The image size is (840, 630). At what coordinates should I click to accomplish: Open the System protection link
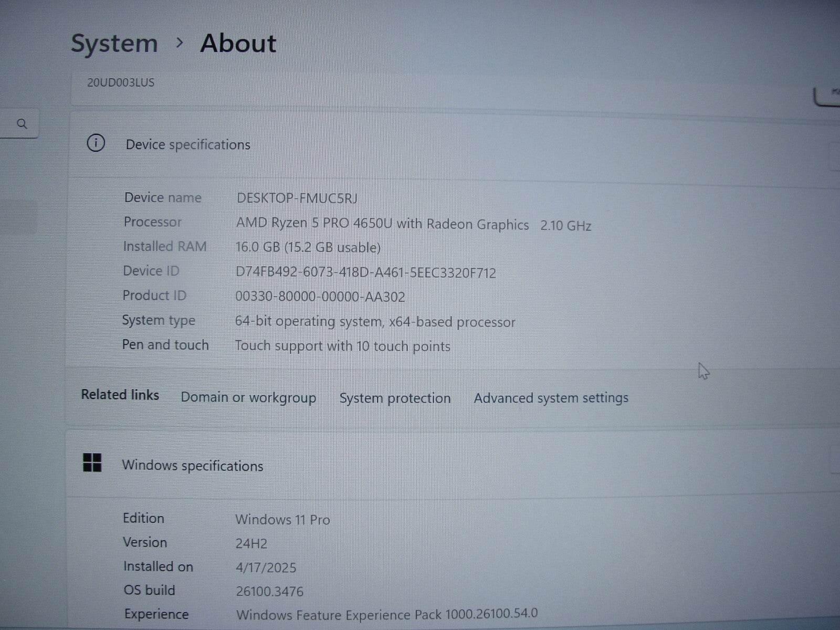[394, 398]
